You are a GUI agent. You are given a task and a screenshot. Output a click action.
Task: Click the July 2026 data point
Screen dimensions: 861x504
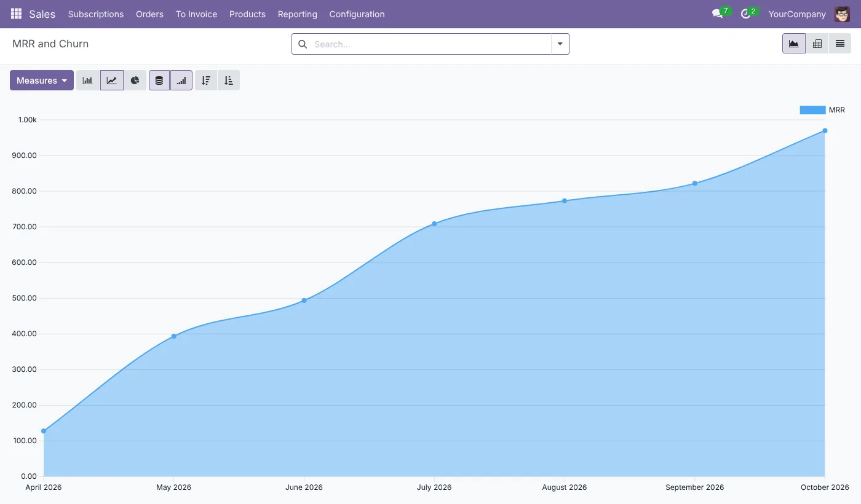click(x=434, y=224)
